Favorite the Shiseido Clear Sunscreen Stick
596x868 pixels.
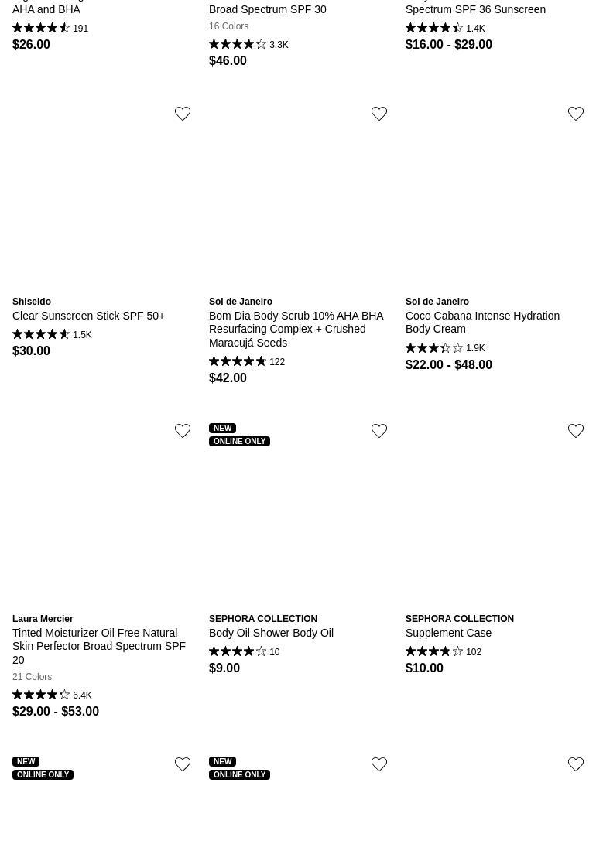click(x=182, y=114)
